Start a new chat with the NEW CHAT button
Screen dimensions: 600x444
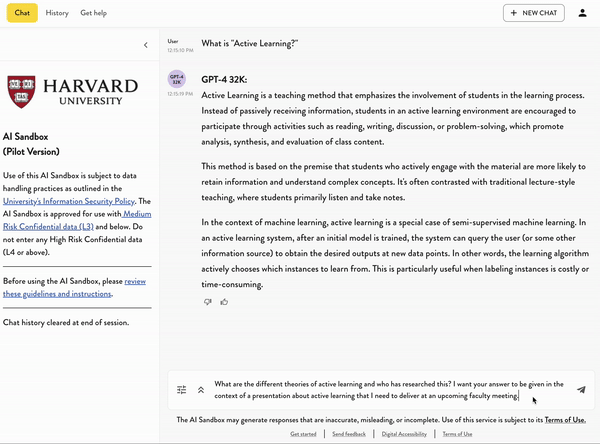[534, 13]
